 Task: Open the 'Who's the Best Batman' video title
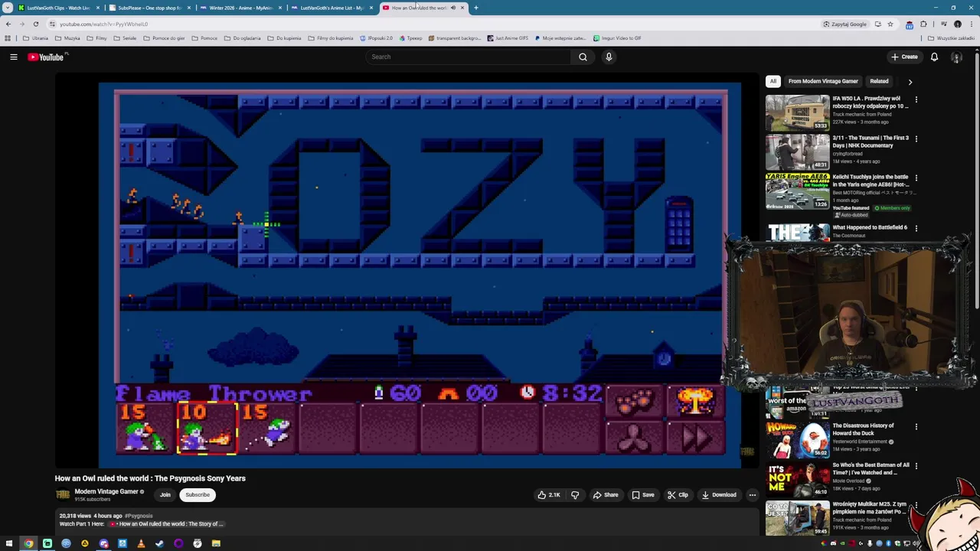coord(871,468)
